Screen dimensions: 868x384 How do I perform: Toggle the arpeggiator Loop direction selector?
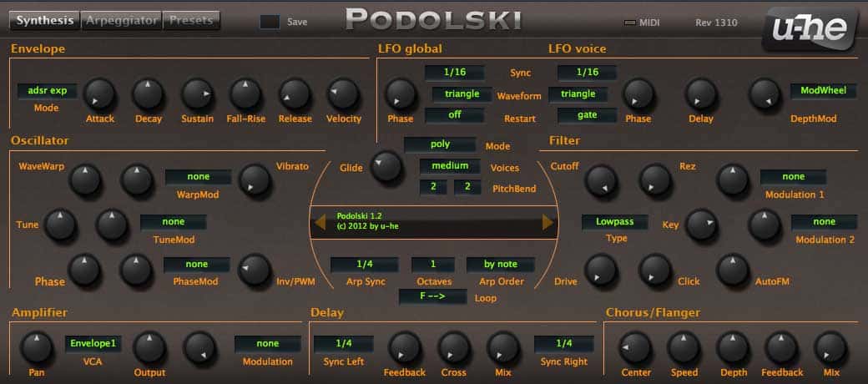(432, 297)
